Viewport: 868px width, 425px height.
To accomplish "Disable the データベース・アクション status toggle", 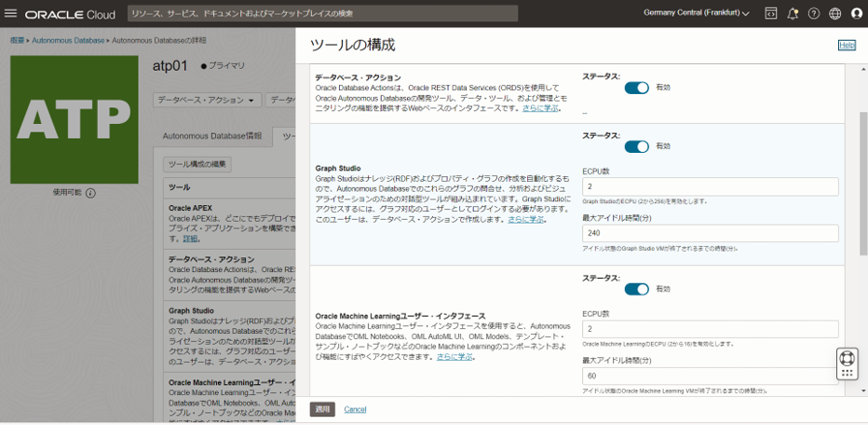I will tap(636, 88).
